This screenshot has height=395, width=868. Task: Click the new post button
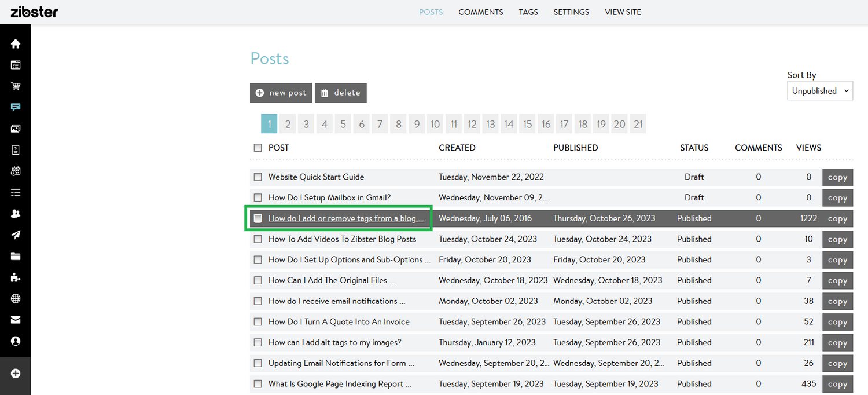coord(281,93)
